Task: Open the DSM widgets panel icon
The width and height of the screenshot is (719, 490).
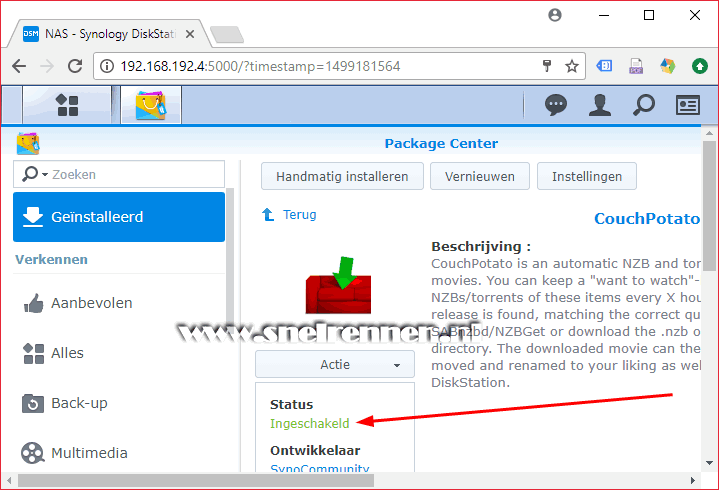Action: tap(688, 105)
